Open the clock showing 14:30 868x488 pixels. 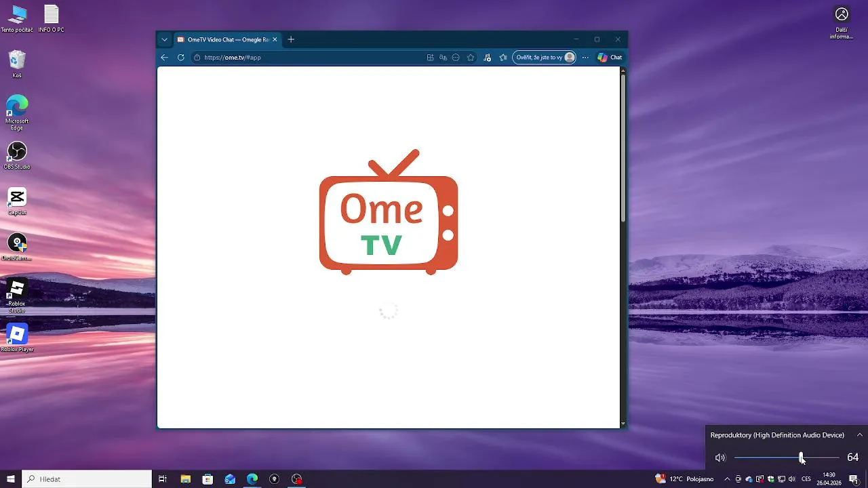point(829,479)
